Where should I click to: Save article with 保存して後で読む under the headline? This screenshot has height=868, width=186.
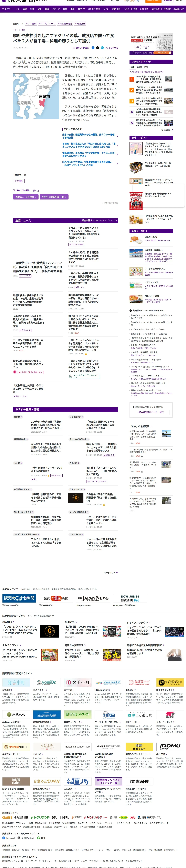pyautogui.click(x=81, y=48)
